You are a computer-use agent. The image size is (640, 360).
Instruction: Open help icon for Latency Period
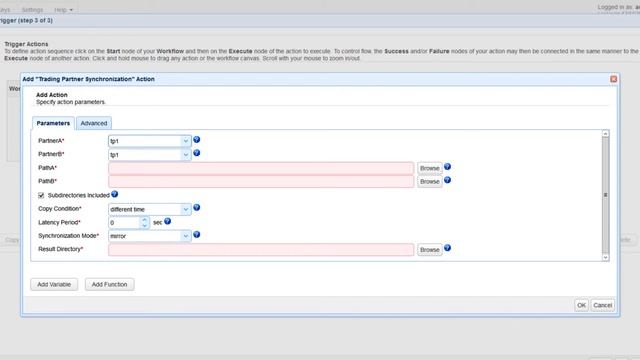point(167,221)
